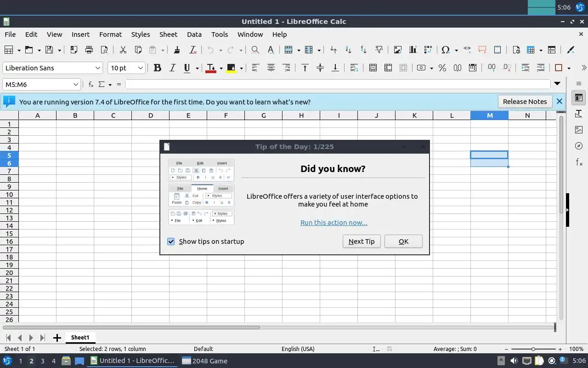Select the Sheet1 tab

(x=80, y=337)
